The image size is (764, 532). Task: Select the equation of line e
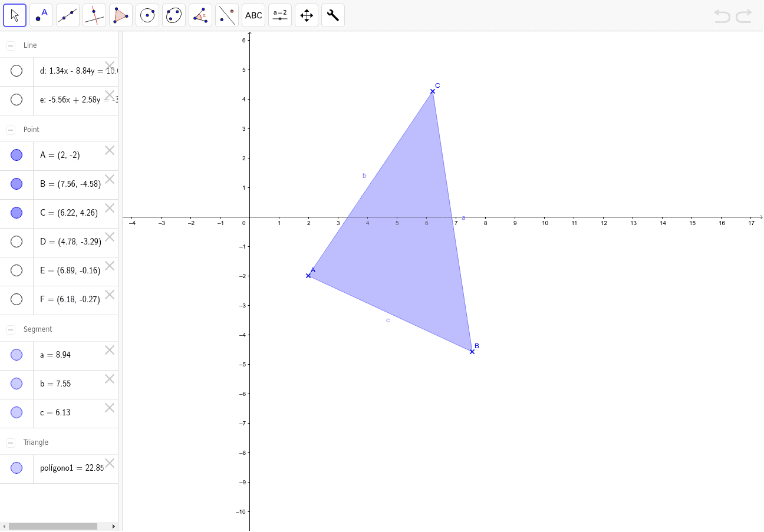click(79, 100)
